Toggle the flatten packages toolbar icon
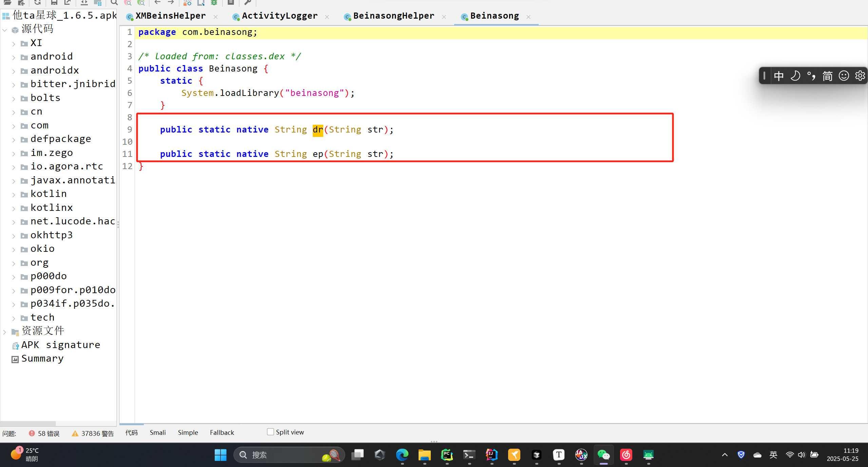 98,2
